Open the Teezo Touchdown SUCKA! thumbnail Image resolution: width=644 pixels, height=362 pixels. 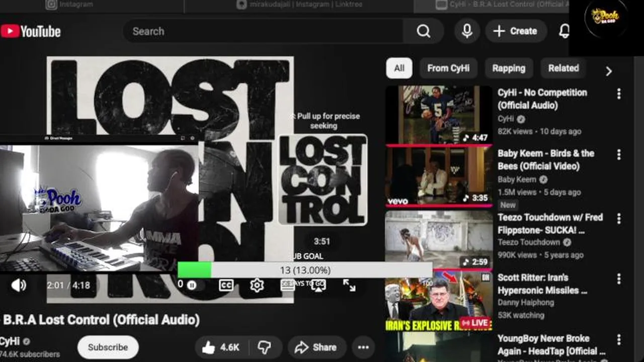pos(439,240)
